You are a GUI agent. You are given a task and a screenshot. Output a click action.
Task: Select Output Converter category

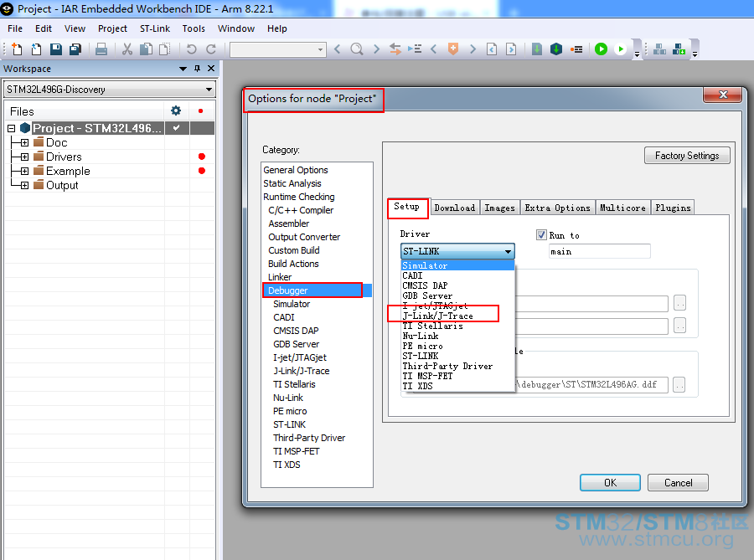coord(304,237)
